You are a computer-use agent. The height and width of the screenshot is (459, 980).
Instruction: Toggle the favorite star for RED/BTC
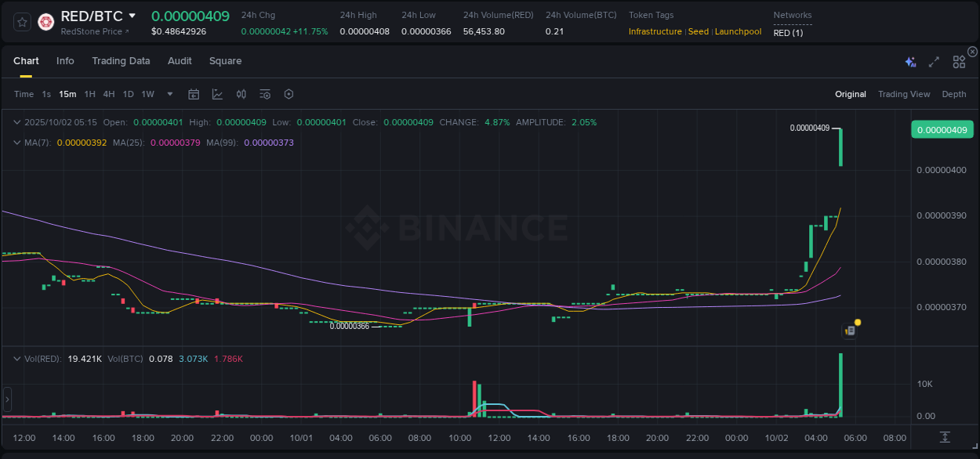(21, 22)
